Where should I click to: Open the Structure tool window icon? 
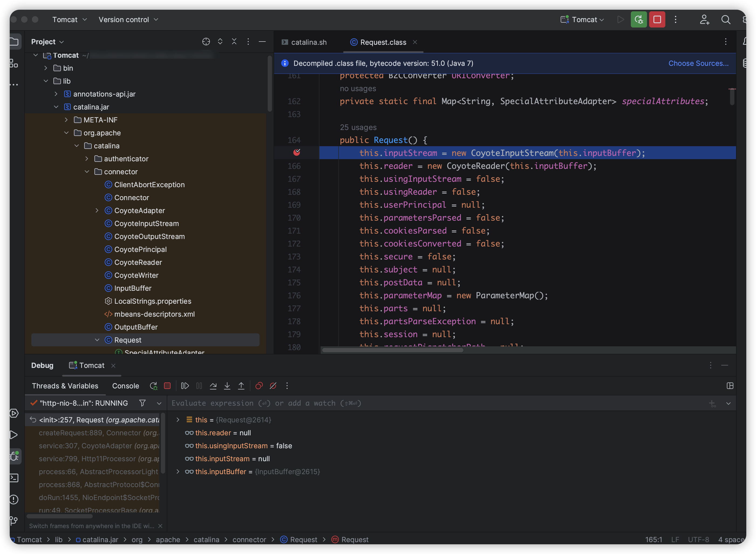13,63
